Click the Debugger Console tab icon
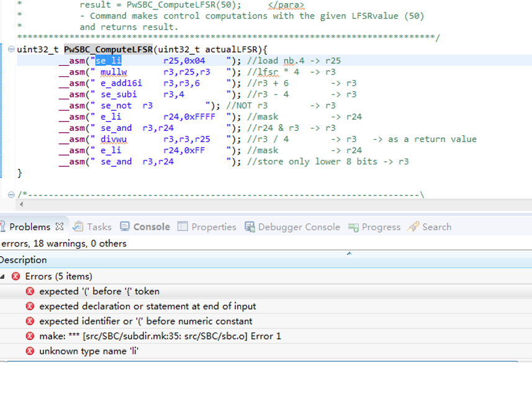This screenshot has width=532, height=399. (250, 226)
